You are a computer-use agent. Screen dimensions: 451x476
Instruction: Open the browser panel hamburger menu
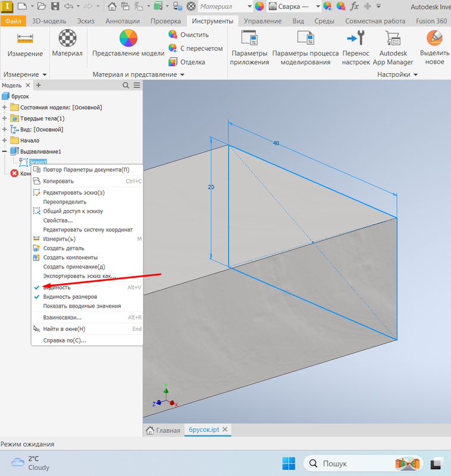(x=137, y=85)
